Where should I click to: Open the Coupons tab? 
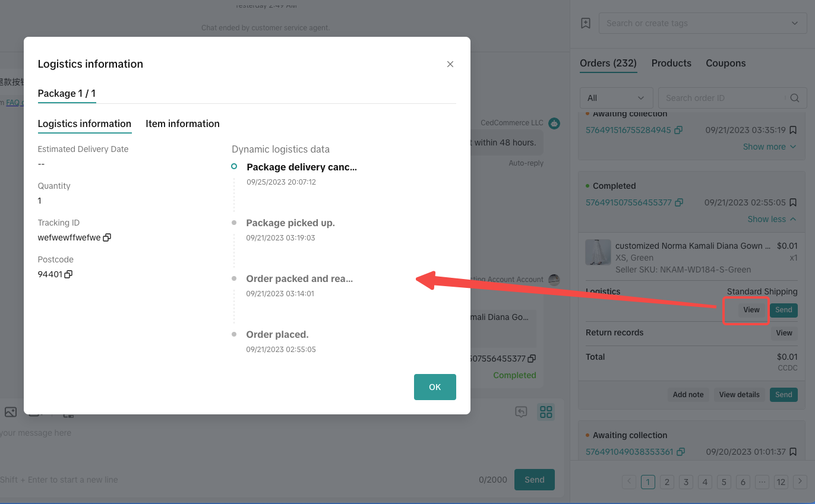tap(725, 63)
